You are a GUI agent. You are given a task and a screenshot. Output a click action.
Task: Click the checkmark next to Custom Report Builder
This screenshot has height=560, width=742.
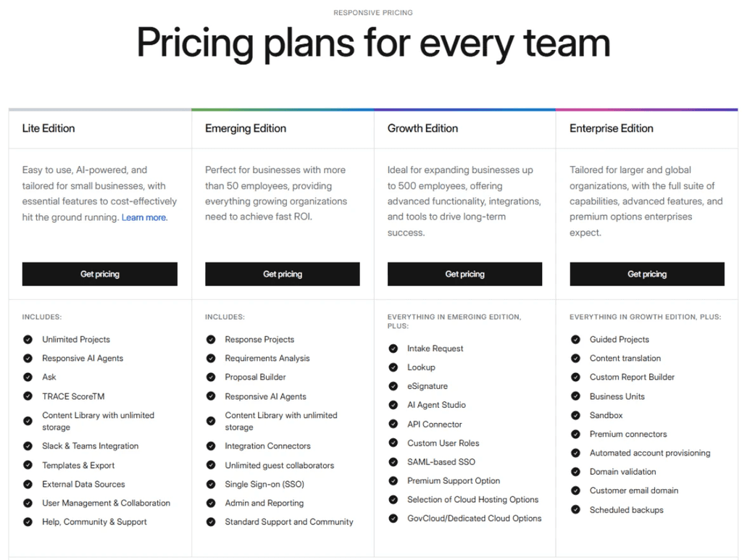pos(575,377)
